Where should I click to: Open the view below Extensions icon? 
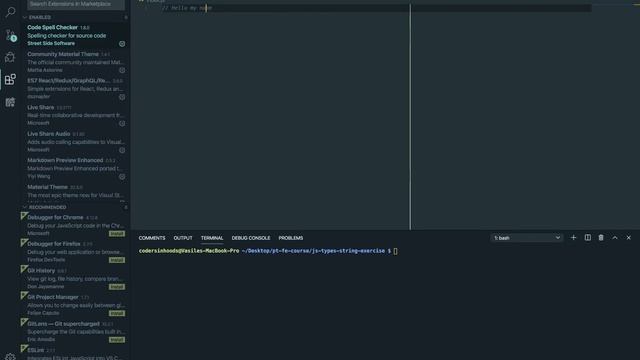pyautogui.click(x=10, y=102)
